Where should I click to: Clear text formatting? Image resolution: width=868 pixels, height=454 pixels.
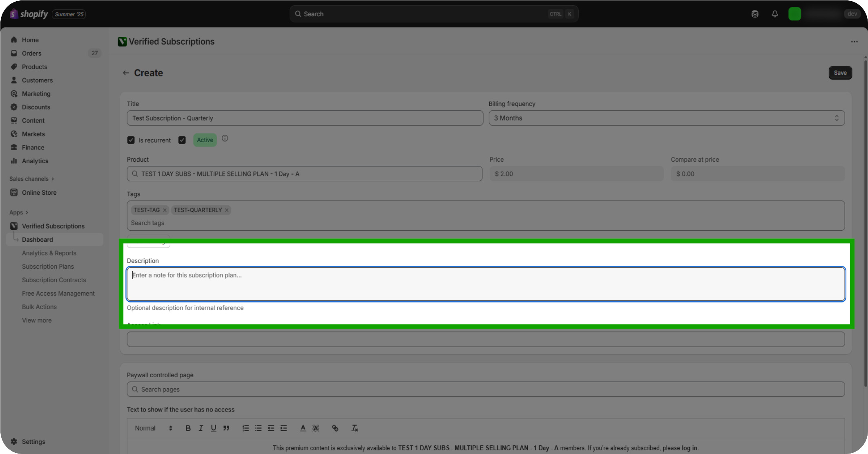[355, 428]
